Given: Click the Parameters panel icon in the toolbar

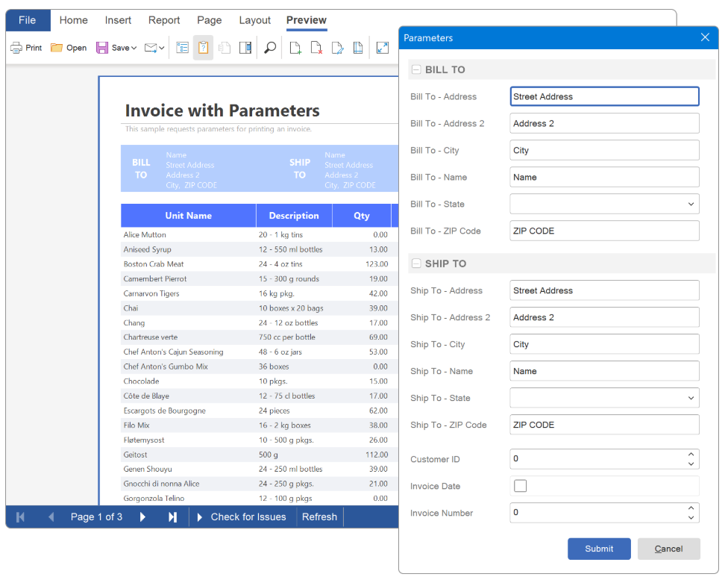Looking at the screenshot, I should pyautogui.click(x=203, y=48).
